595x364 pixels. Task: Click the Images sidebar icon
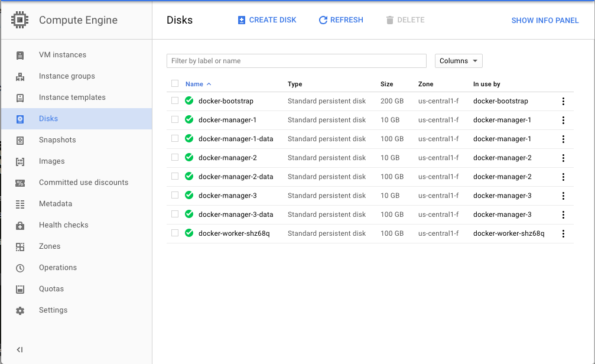[x=20, y=162]
